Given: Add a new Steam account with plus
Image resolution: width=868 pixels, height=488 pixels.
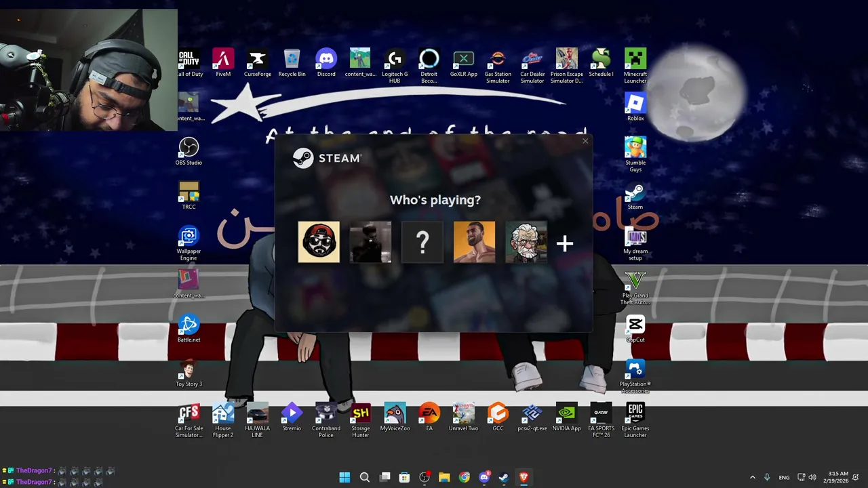Looking at the screenshot, I should [565, 243].
